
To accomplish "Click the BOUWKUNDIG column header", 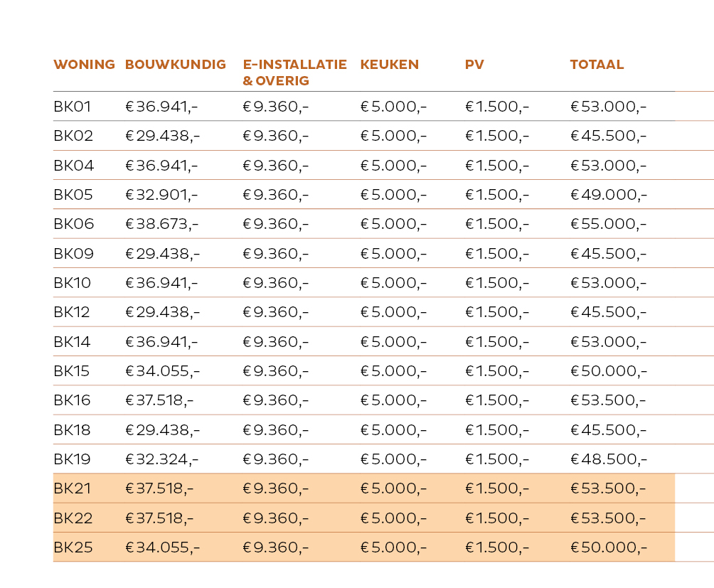I will click(x=176, y=65).
